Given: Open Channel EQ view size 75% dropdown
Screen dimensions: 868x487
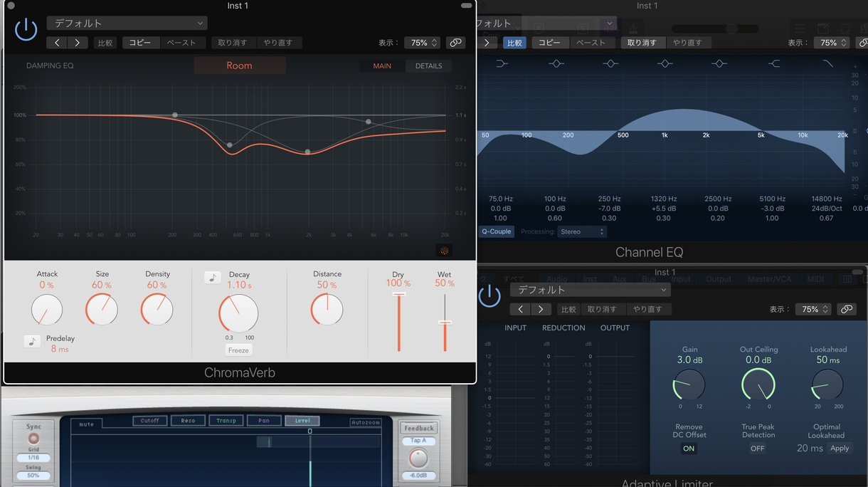Looking at the screenshot, I should (832, 43).
